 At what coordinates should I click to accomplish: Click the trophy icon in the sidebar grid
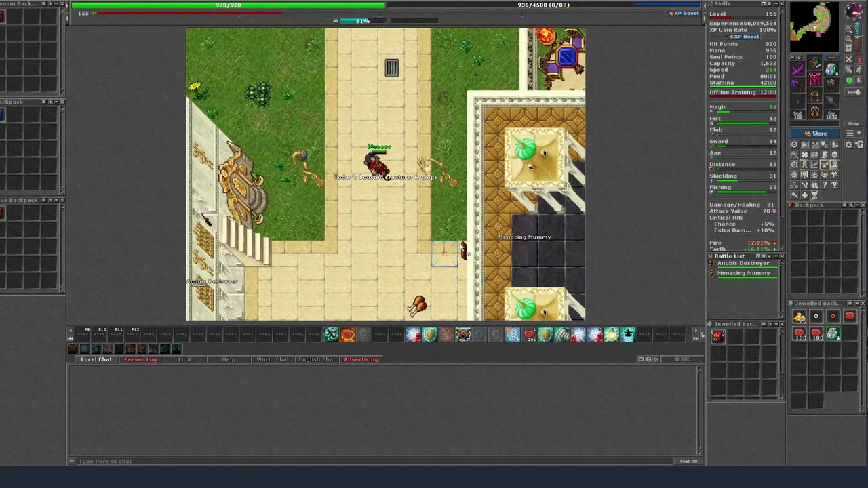coord(835,185)
